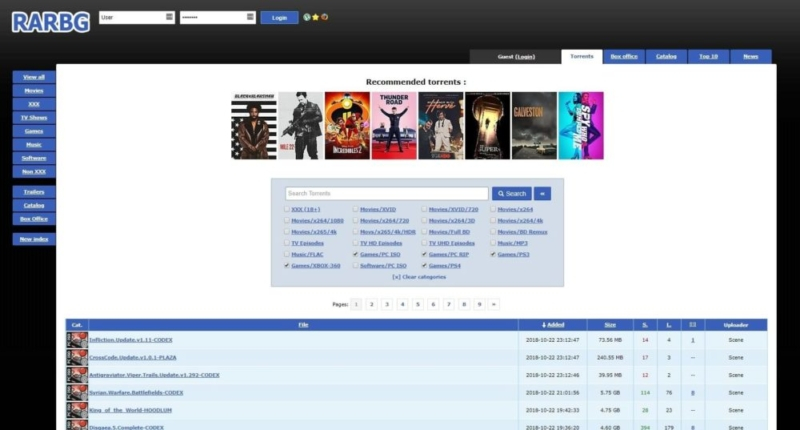The height and width of the screenshot is (430, 800).
Task: Click the comments column header icon
Action: click(692, 325)
